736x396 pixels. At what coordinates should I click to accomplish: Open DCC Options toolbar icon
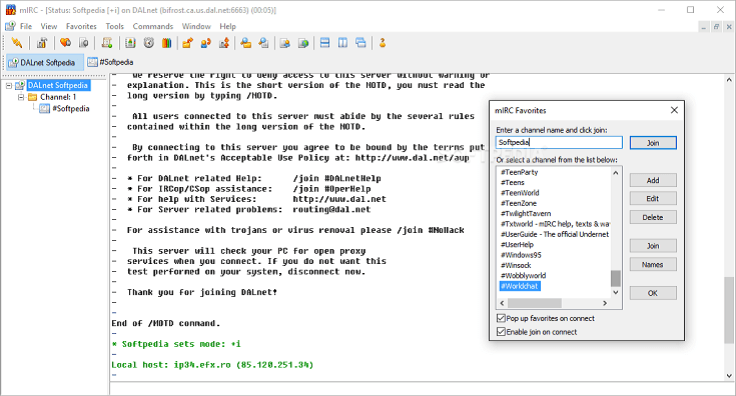pos(224,43)
